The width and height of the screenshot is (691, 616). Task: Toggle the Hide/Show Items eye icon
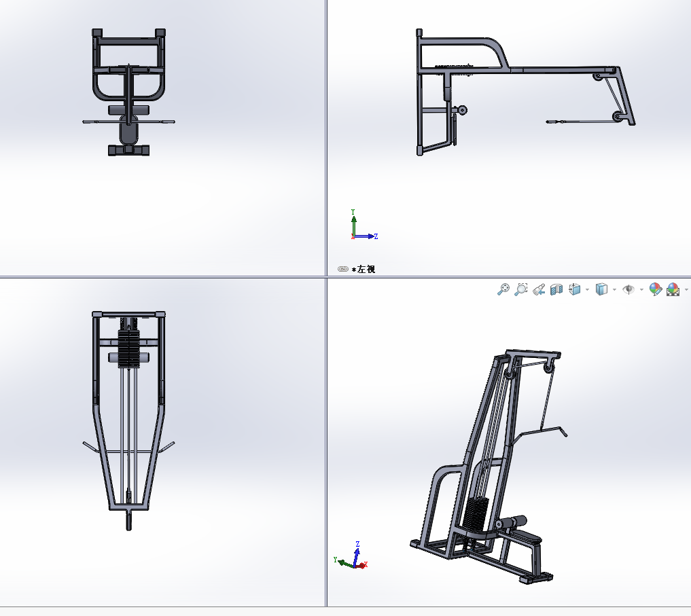[628, 289]
